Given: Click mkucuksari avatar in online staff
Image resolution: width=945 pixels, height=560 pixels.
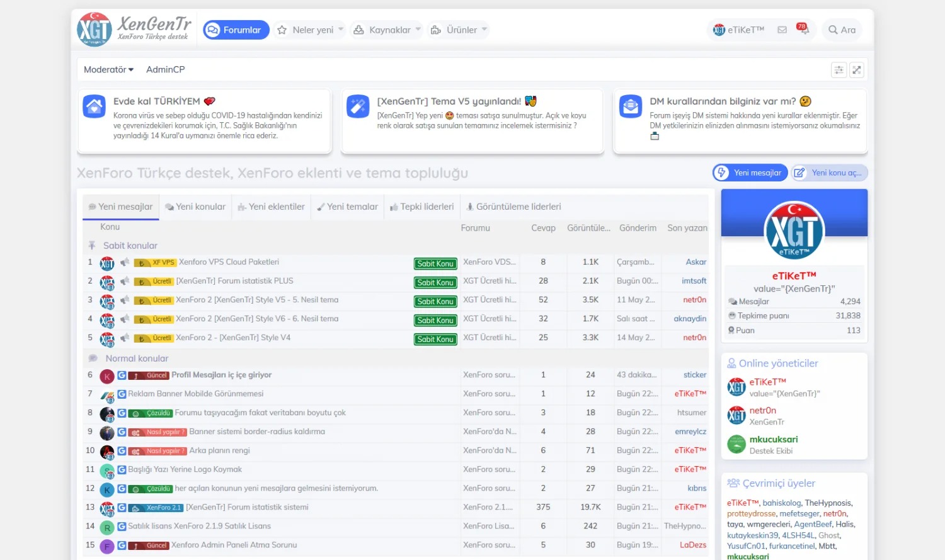Looking at the screenshot, I should click(x=736, y=445).
